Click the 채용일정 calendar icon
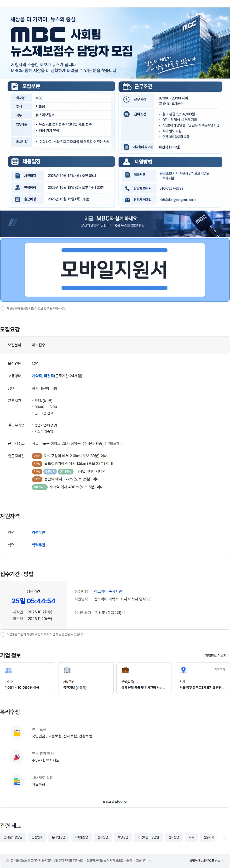230x868 pixels. 15,161
